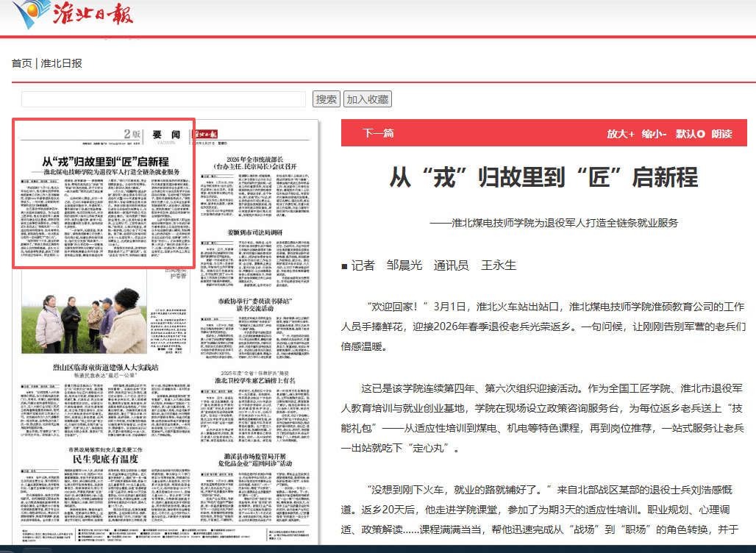Viewport: 756px width, 553px height.
Task: Reset font size with 默认O
Action: (690, 134)
